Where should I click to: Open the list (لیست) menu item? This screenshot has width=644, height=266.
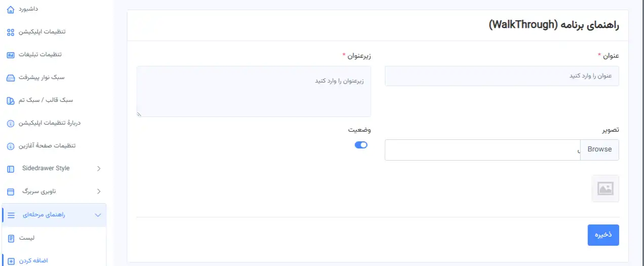[27, 238]
